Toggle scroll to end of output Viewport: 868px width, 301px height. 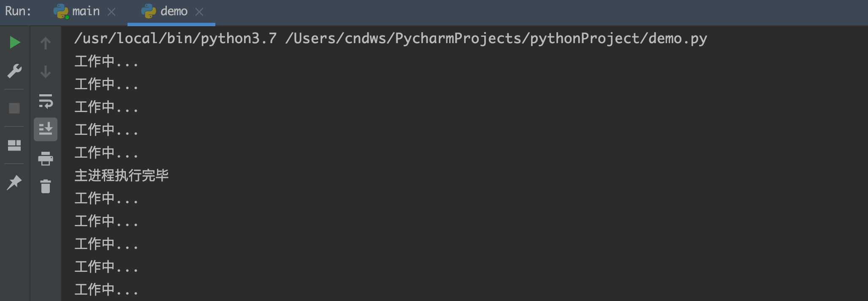[46, 129]
